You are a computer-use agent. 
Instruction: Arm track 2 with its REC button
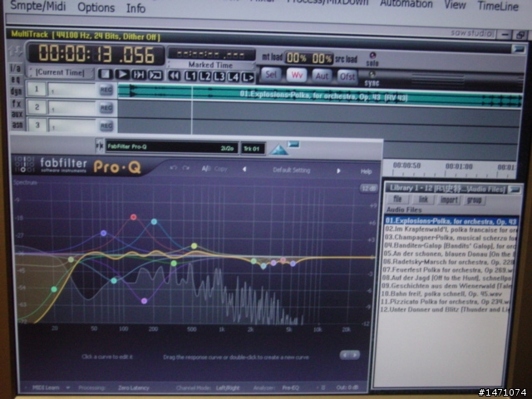106,108
